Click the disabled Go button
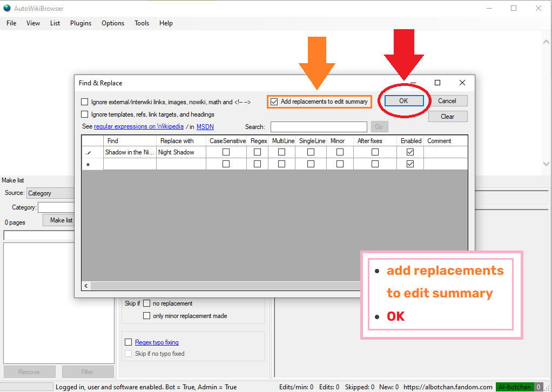The width and height of the screenshot is (552, 392). point(379,127)
